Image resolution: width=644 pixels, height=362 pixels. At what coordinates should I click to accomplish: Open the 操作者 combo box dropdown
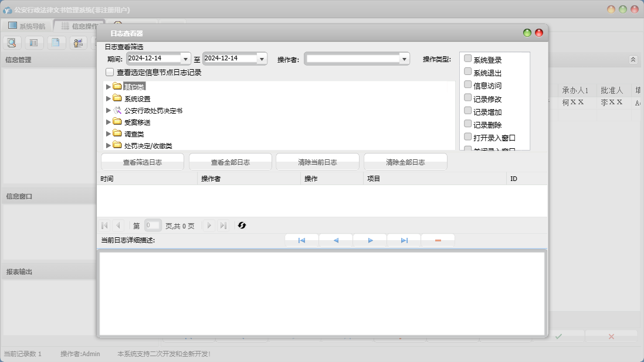point(405,59)
